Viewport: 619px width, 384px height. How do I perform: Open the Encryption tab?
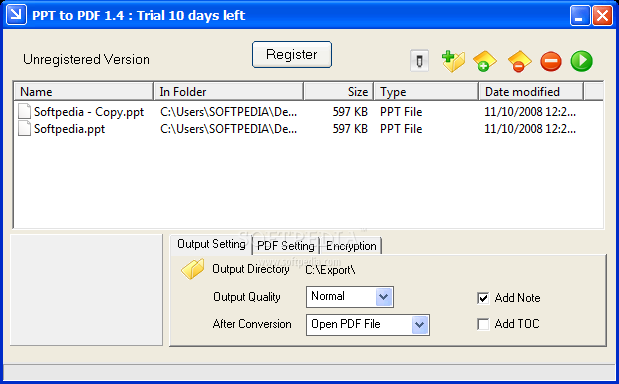[351, 246]
